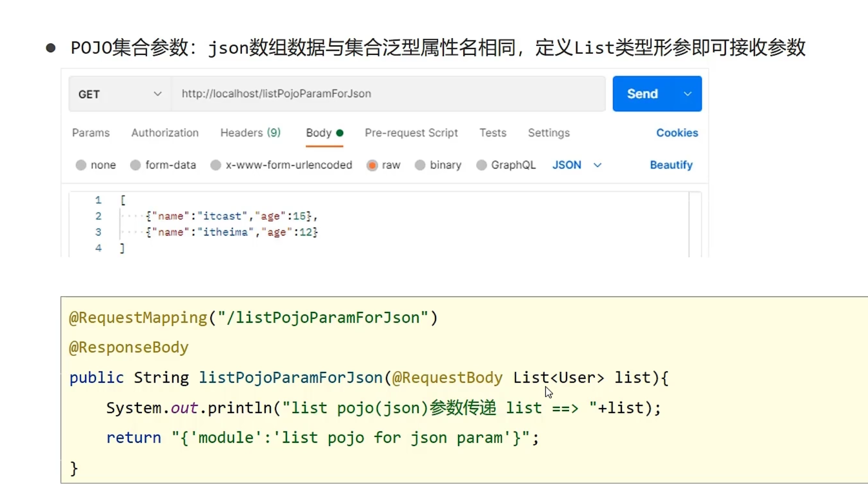Click line 3 with itheima JSON object

pyautogui.click(x=232, y=232)
